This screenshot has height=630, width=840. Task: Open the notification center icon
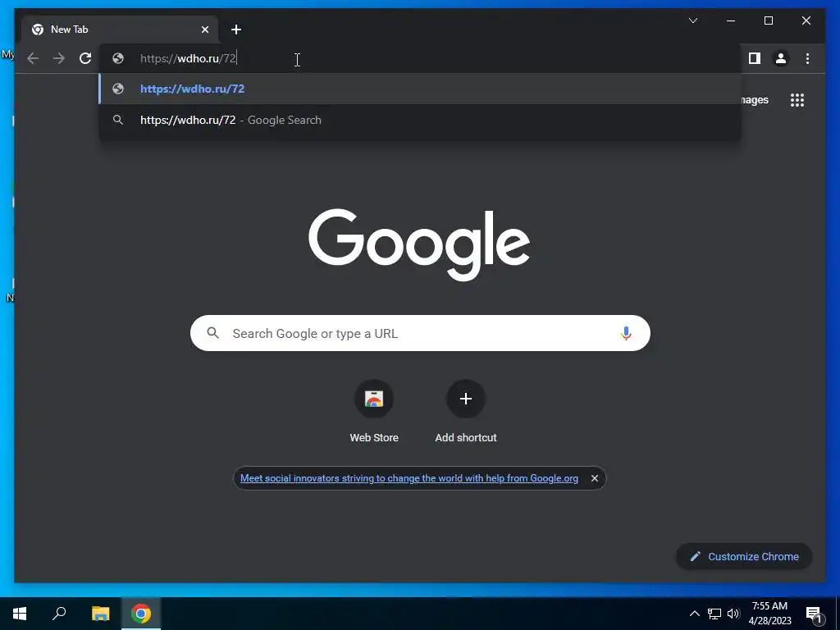click(815, 614)
